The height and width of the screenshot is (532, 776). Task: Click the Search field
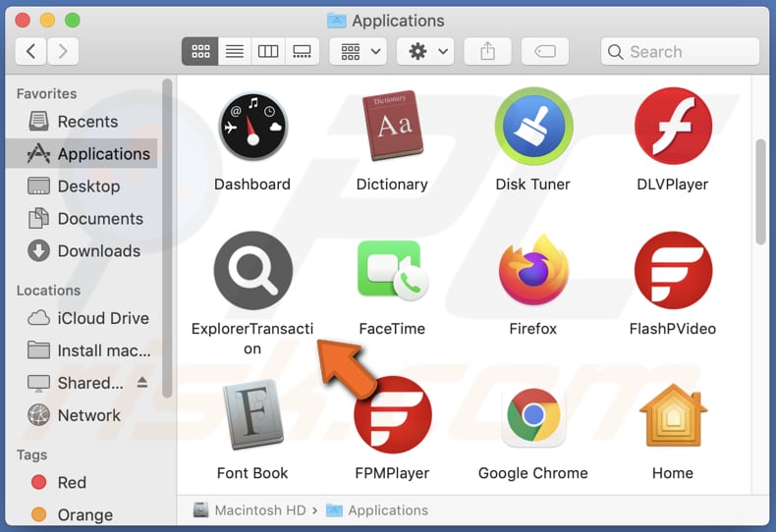point(680,51)
